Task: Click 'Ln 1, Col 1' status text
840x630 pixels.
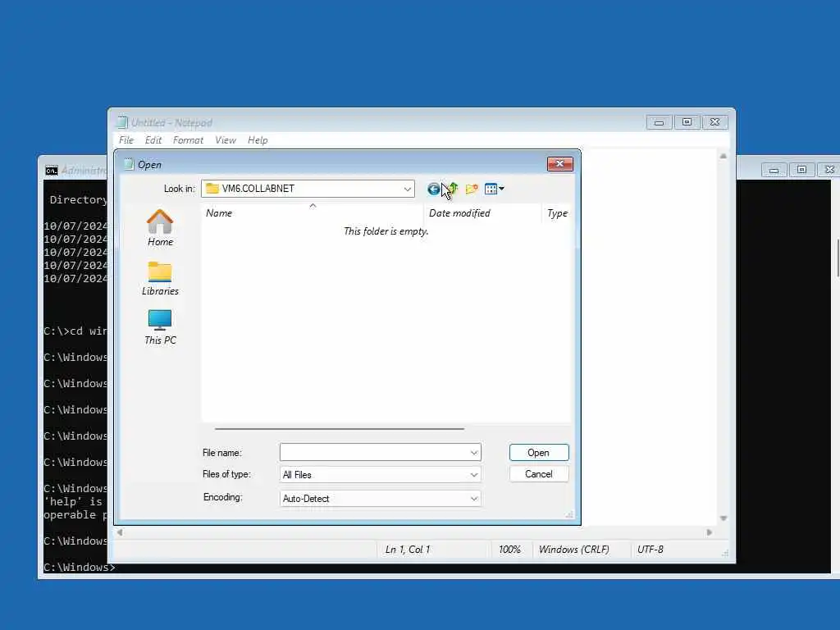Action: click(x=408, y=550)
